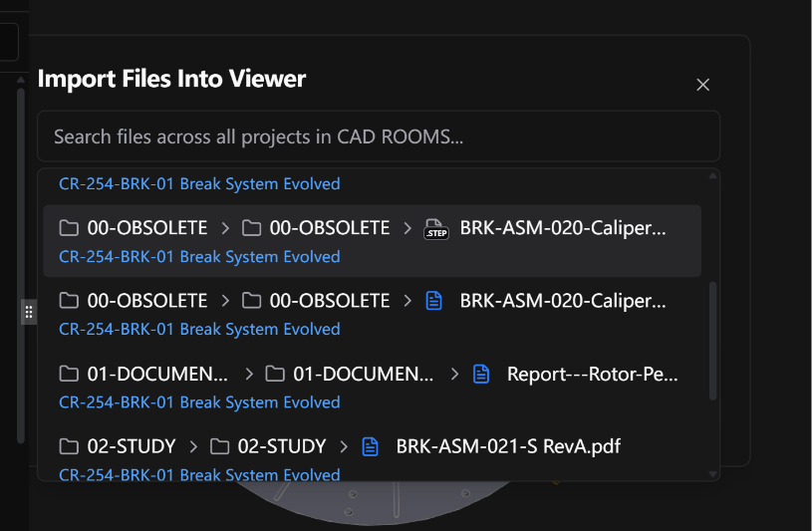Select Report---Rotor-Pe... file name
The image size is (812, 531).
point(593,374)
